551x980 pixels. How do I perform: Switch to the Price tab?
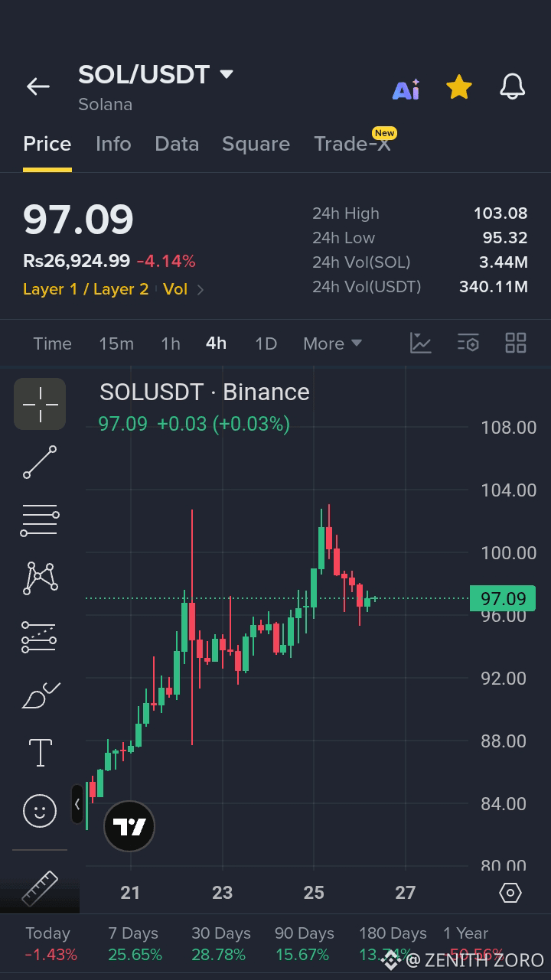click(47, 144)
